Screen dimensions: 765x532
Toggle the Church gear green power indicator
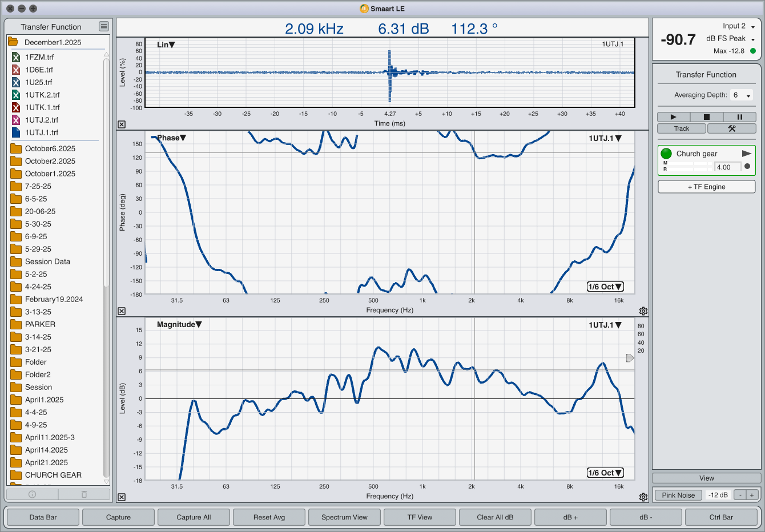(x=666, y=154)
